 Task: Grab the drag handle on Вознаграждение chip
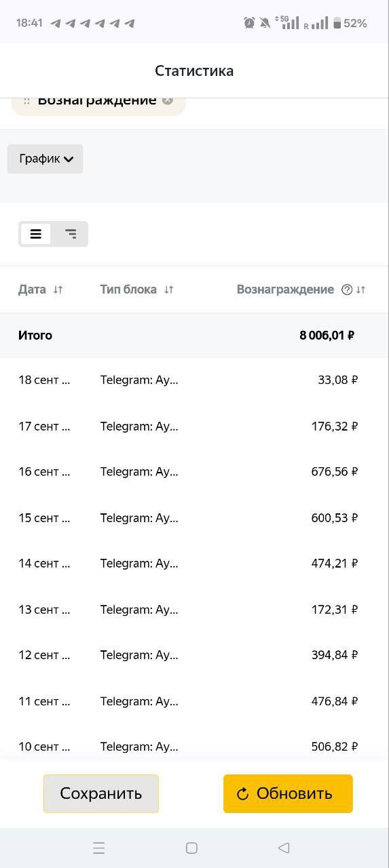click(x=26, y=100)
